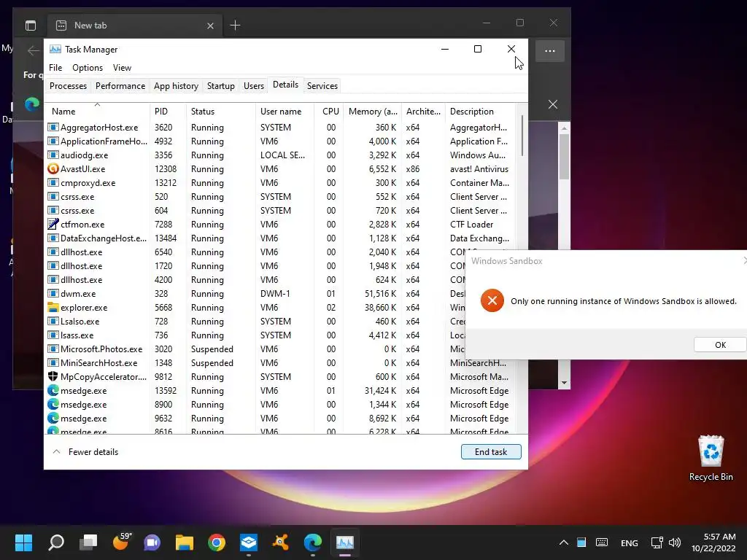Open the volume tray icon

[675, 542]
